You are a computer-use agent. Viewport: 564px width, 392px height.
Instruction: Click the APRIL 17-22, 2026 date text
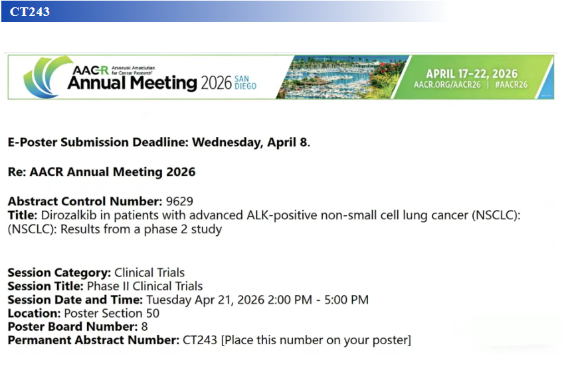(471, 73)
